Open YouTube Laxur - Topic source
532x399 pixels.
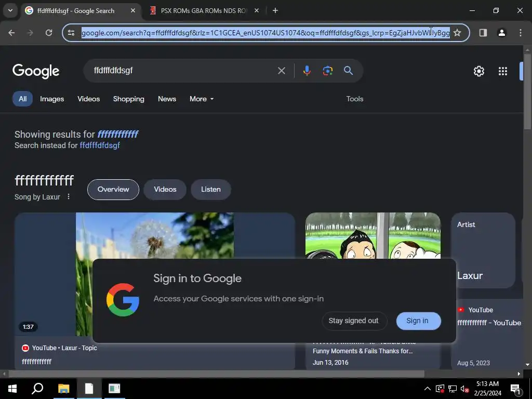tap(59, 348)
